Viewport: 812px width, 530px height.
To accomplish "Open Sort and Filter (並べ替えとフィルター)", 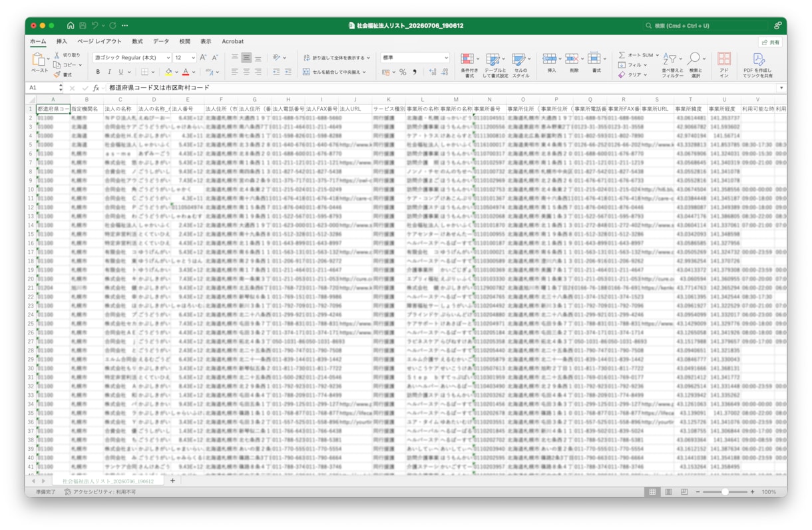I will [672, 65].
